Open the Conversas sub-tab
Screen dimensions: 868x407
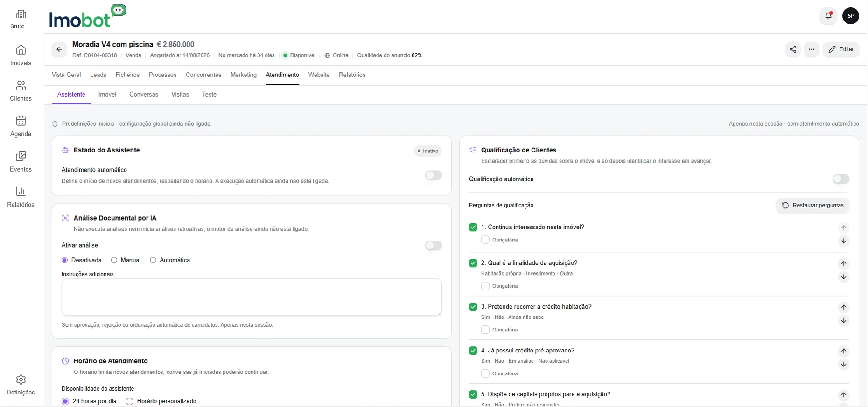point(144,94)
